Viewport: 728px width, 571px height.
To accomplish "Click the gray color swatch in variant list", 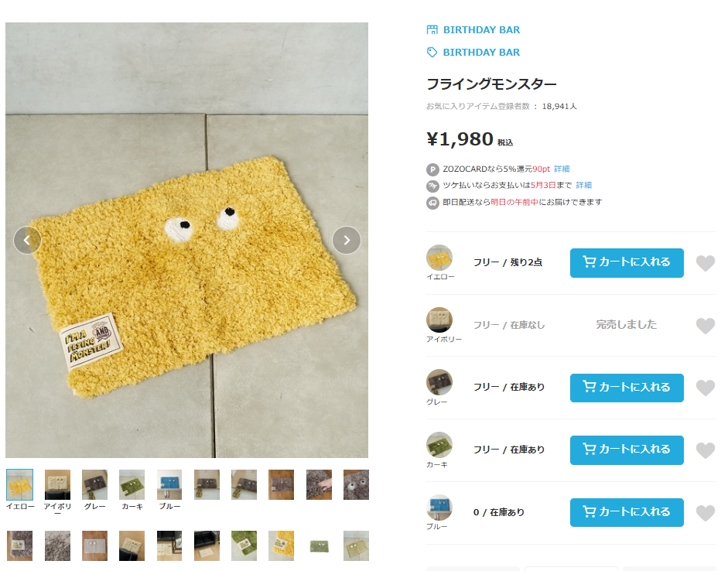I will [x=439, y=382].
